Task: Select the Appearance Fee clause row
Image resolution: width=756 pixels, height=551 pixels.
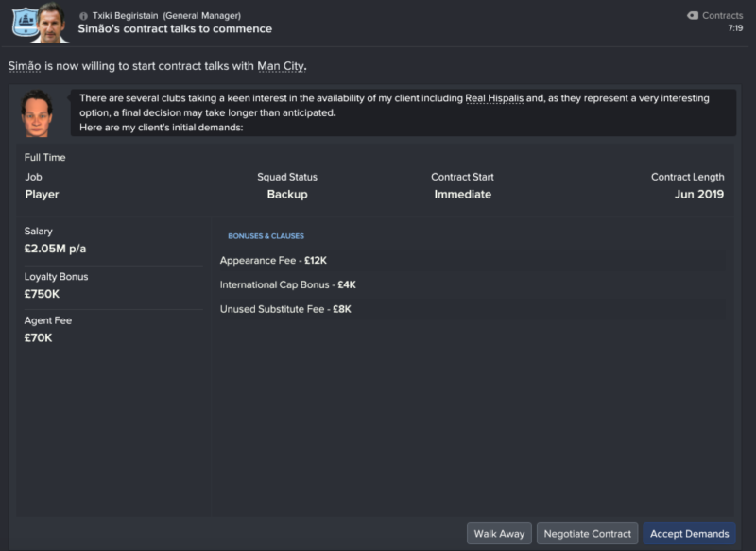Action: click(x=472, y=260)
